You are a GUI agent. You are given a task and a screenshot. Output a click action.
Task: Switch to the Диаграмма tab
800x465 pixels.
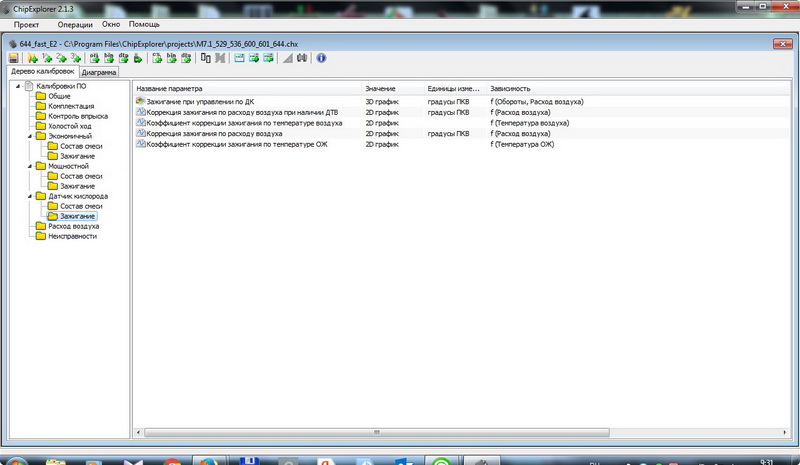[99, 73]
